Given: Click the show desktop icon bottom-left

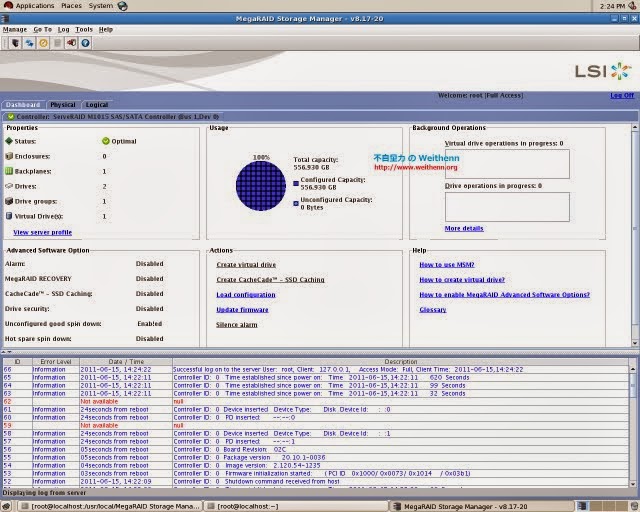Looking at the screenshot, I should tap(6, 506).
